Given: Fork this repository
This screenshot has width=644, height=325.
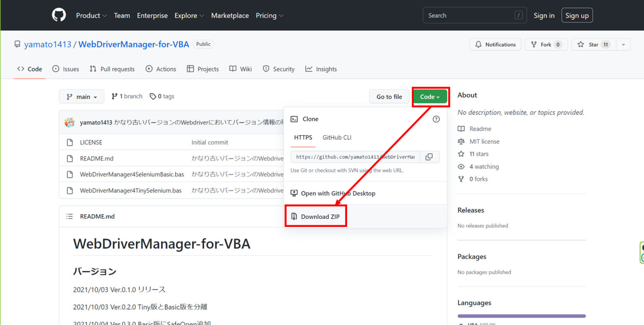Looking at the screenshot, I should [x=545, y=44].
